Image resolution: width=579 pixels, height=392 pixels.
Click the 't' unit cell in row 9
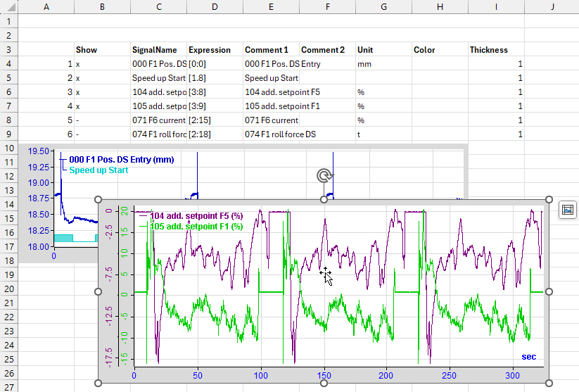pos(383,134)
